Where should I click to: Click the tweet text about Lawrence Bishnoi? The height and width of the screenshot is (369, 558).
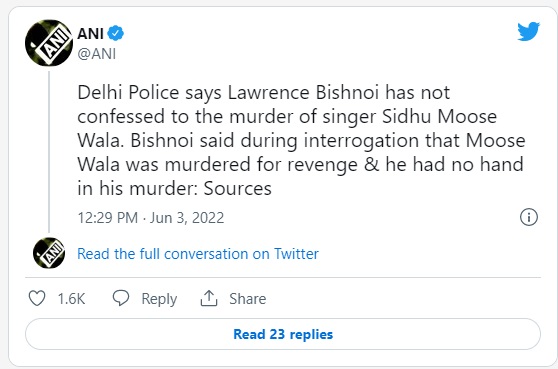pyautogui.click(x=301, y=140)
